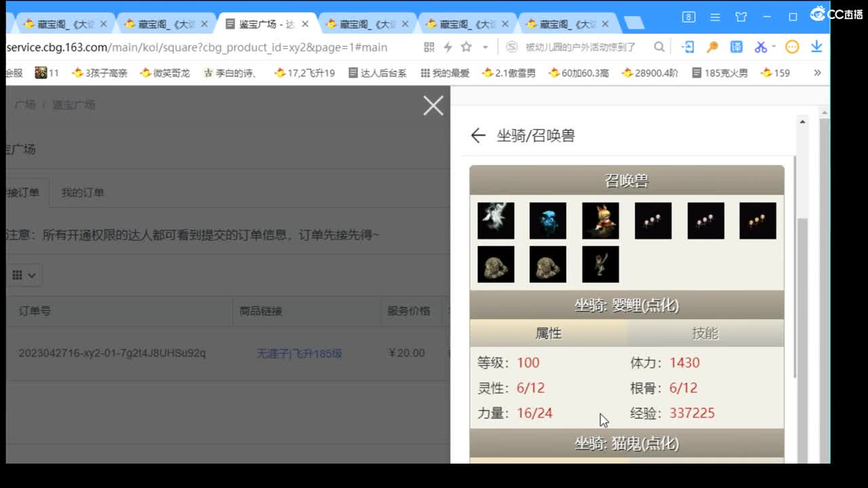Select the last summon beast thumbnail in top row
The image size is (868, 488).
tap(757, 220)
